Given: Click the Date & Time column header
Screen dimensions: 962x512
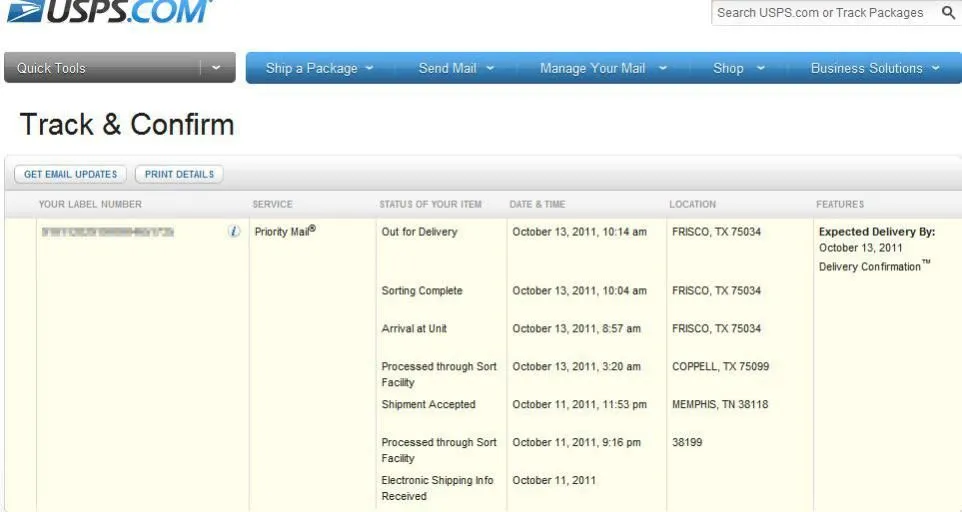Looking at the screenshot, I should coord(537,204).
